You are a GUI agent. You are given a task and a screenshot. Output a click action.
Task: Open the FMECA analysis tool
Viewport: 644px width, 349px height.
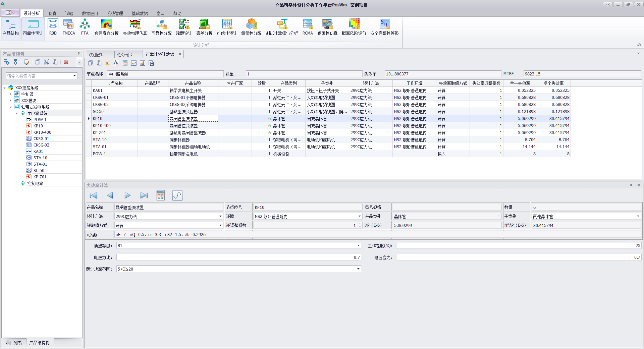coord(69,27)
